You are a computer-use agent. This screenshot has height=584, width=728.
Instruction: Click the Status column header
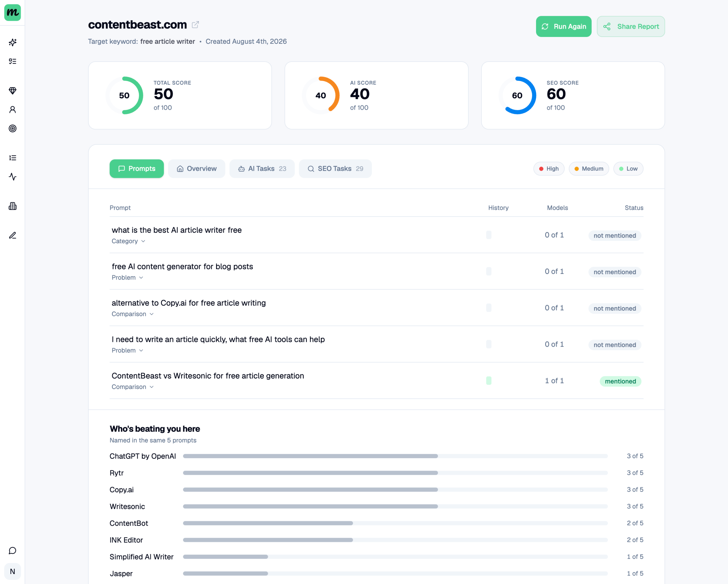pyautogui.click(x=634, y=208)
